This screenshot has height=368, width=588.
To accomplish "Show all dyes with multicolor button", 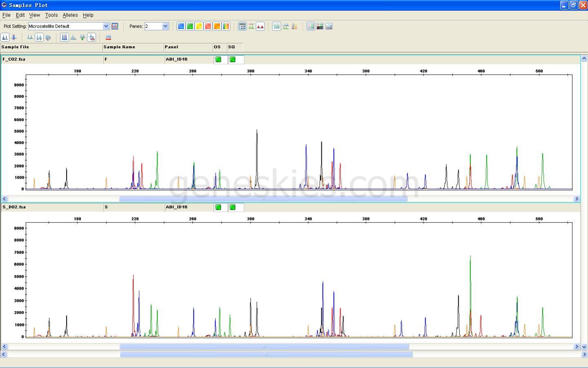I will pos(226,26).
